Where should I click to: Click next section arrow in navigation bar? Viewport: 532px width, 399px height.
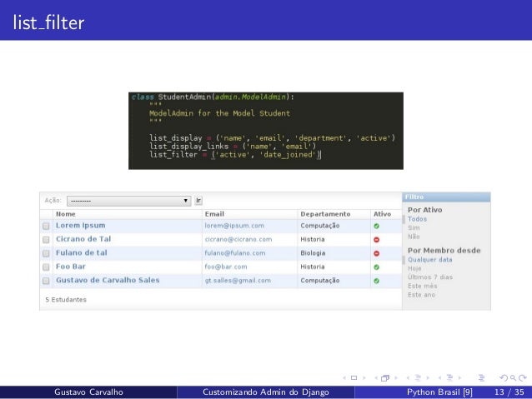tap(459, 377)
